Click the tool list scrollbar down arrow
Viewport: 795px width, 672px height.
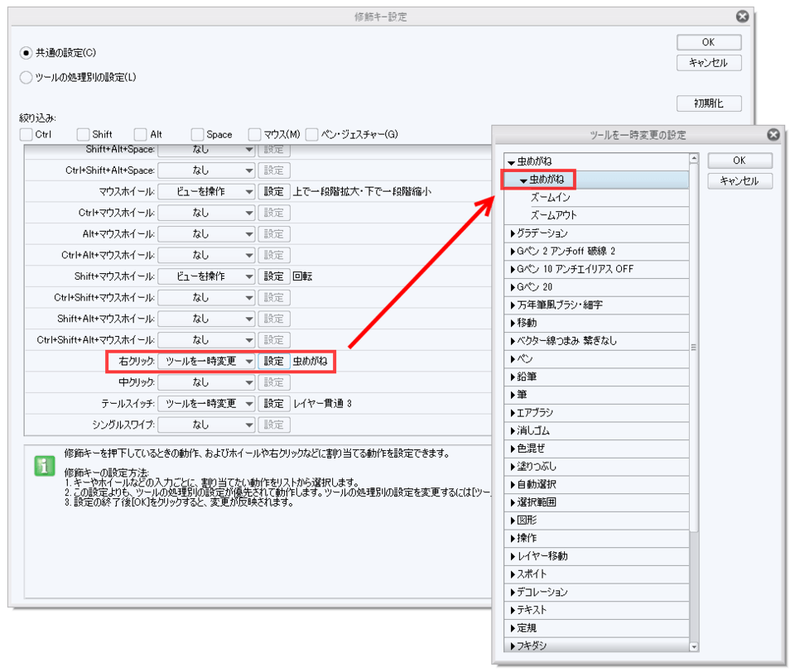point(694,647)
